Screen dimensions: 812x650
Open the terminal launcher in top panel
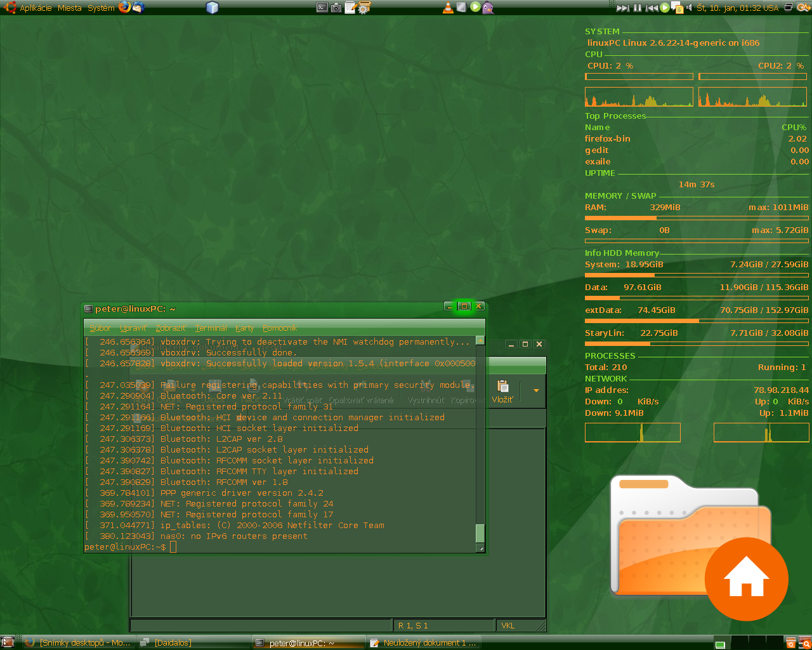[322, 8]
